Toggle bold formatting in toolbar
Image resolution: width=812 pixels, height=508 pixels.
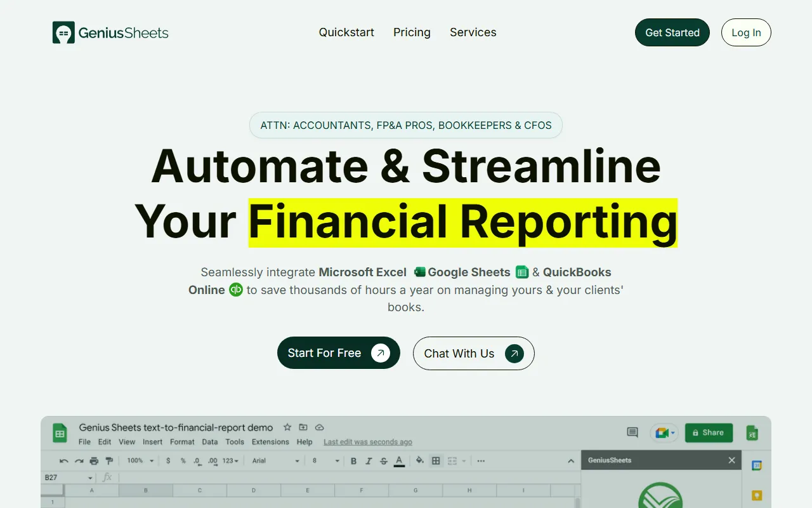click(353, 461)
